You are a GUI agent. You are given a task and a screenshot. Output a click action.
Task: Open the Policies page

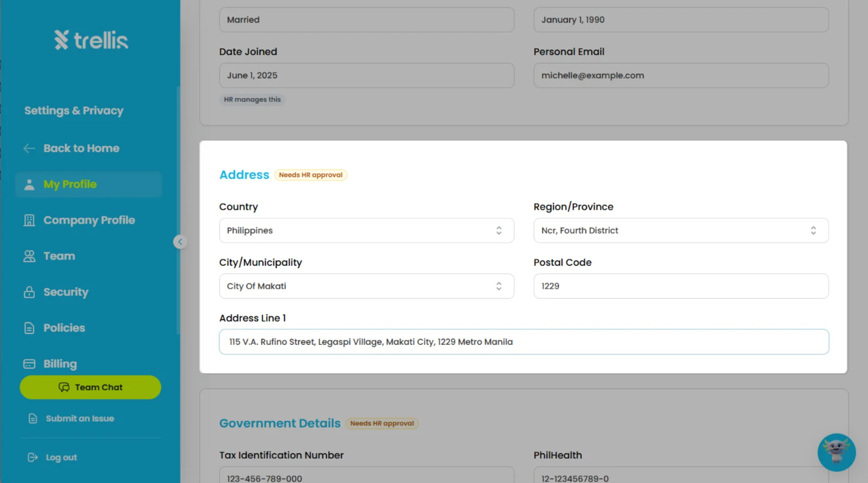[64, 328]
